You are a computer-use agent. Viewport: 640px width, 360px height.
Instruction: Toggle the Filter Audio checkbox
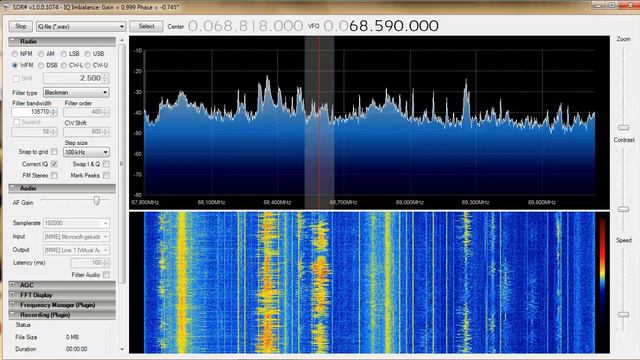106,275
